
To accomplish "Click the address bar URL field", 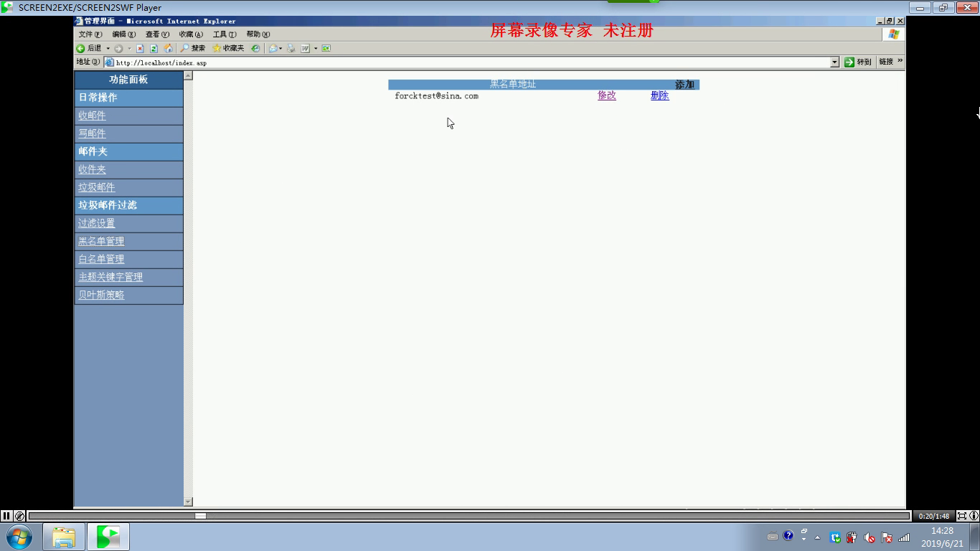I will click(x=471, y=62).
